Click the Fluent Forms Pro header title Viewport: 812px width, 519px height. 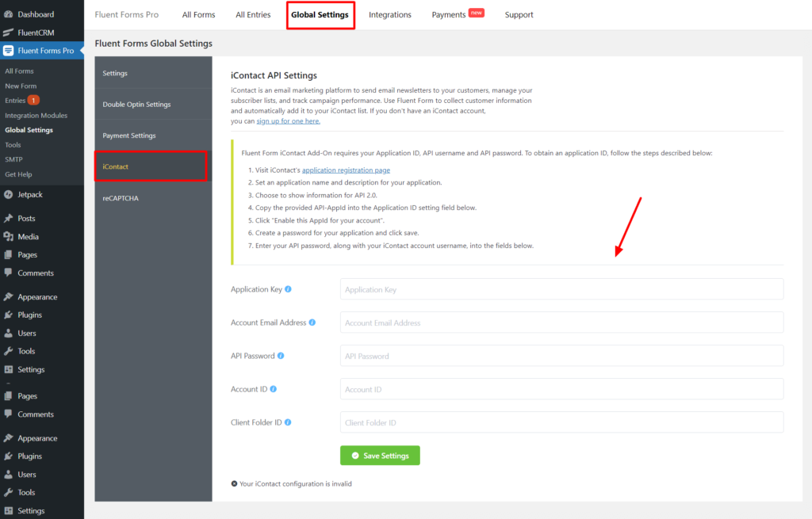pos(127,14)
